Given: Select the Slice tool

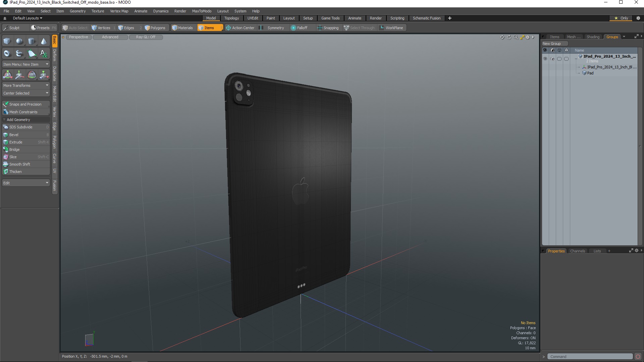Looking at the screenshot, I should (x=26, y=157).
